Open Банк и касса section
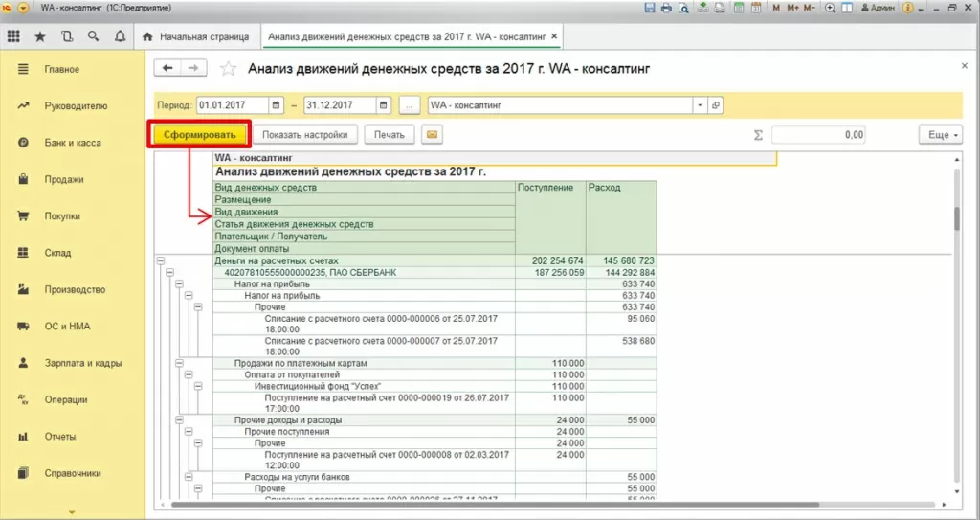The height and width of the screenshot is (520, 980). [73, 143]
